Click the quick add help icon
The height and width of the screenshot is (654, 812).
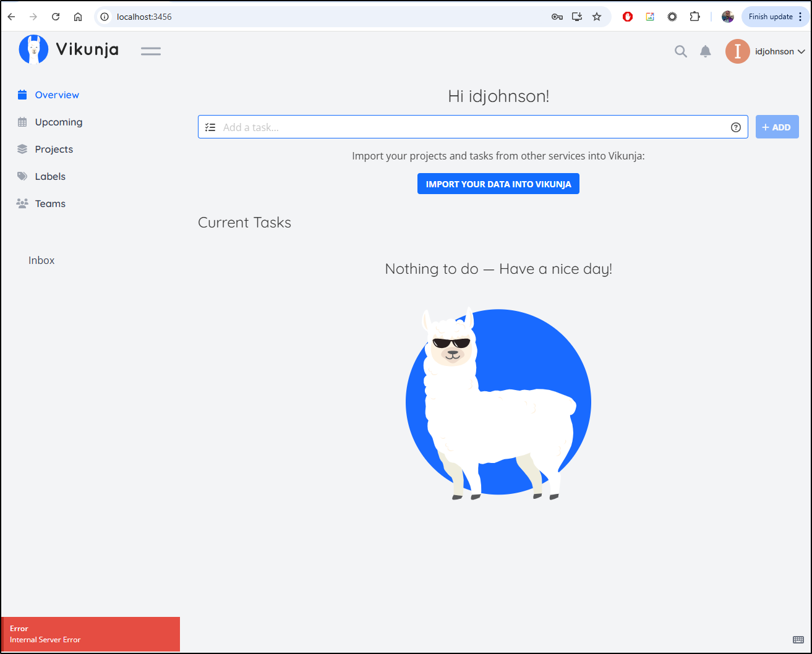[x=736, y=127]
